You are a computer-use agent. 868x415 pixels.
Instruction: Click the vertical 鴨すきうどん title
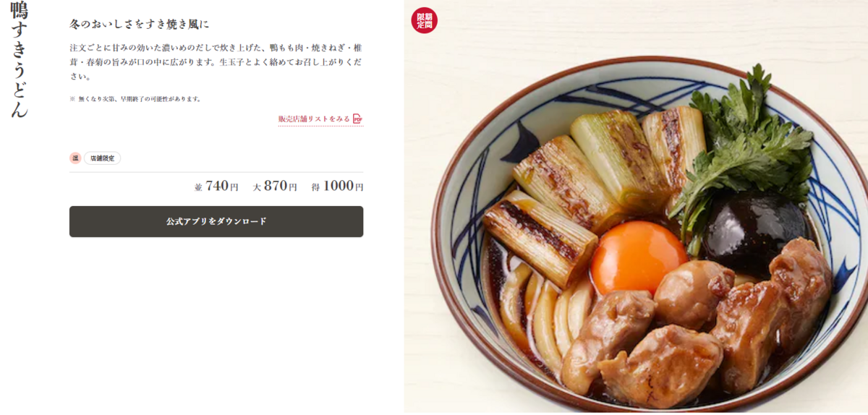(x=19, y=60)
